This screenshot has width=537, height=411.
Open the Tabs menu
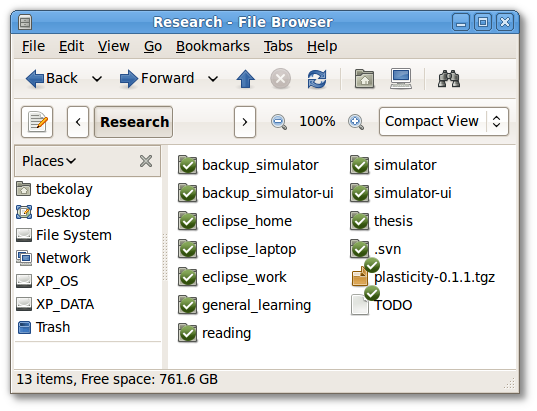click(x=278, y=46)
